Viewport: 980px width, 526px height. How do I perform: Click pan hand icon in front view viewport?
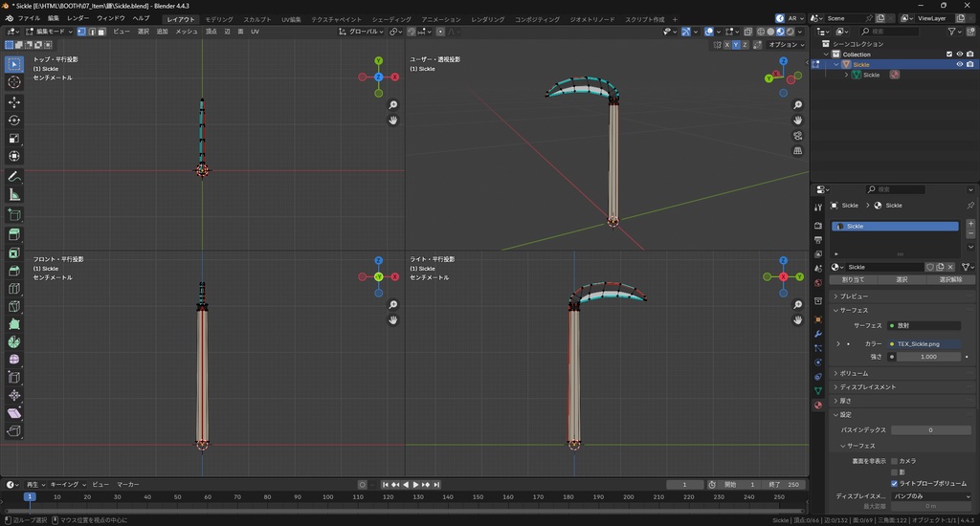[x=393, y=319]
